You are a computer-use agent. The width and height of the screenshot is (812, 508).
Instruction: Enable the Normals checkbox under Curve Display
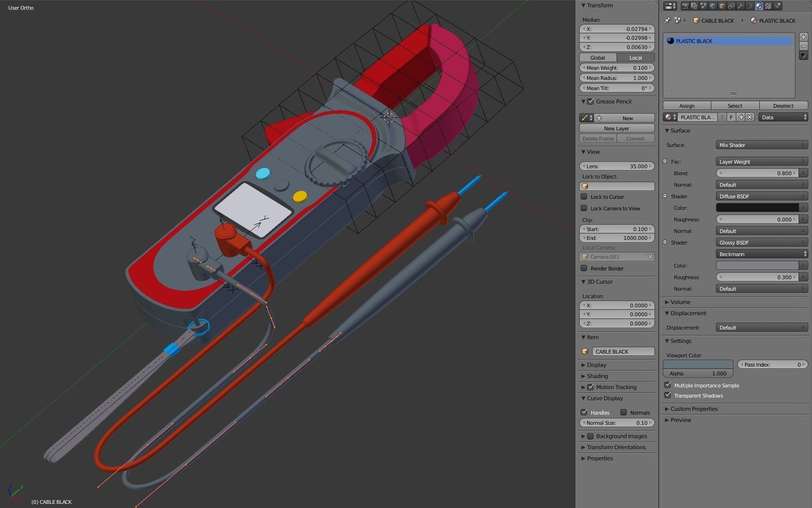tap(624, 412)
